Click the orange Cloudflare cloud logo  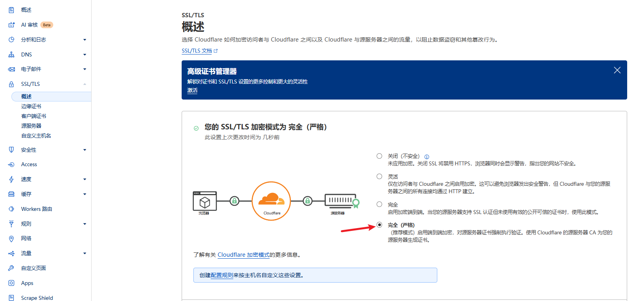pos(271,199)
